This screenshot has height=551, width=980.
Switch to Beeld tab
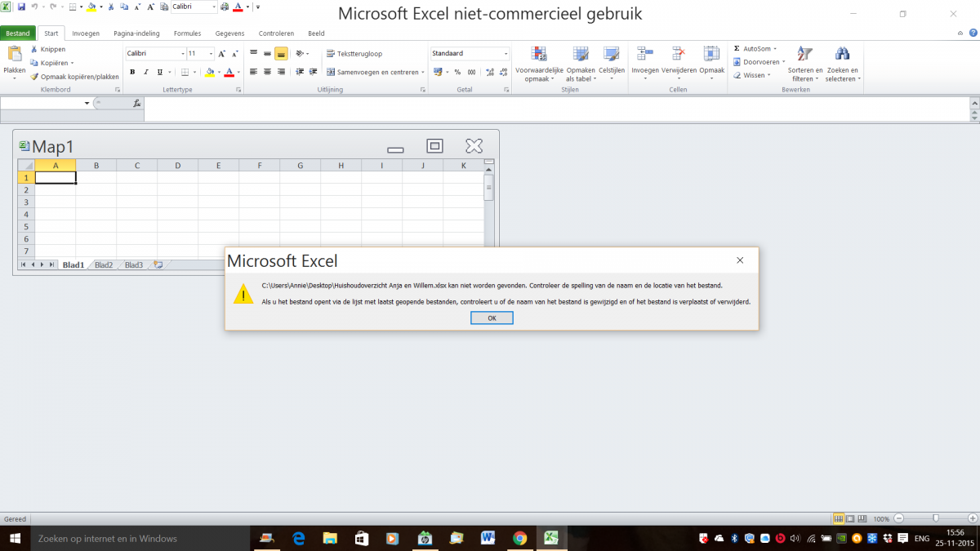(316, 33)
